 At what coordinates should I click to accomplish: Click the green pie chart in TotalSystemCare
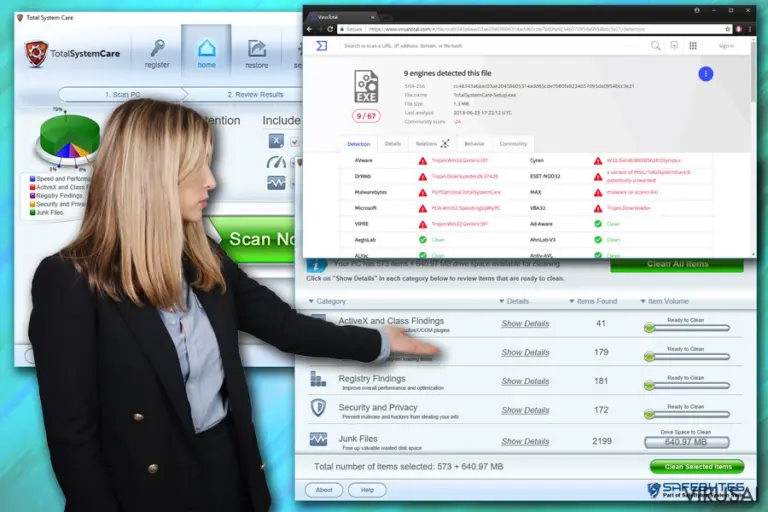coord(69,138)
